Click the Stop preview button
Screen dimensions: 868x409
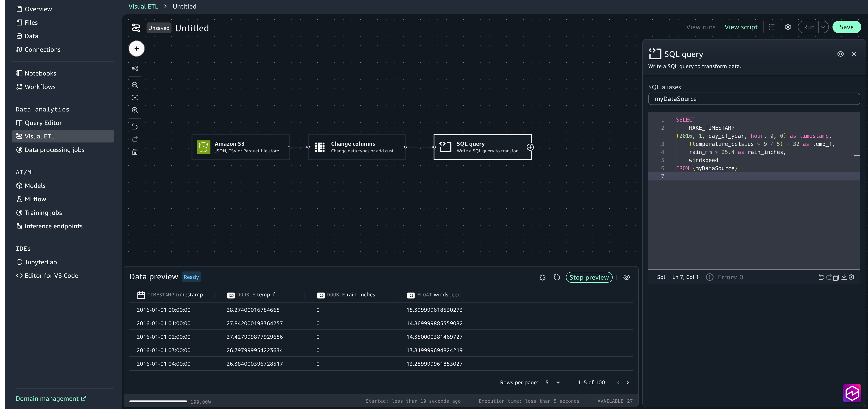(x=589, y=277)
